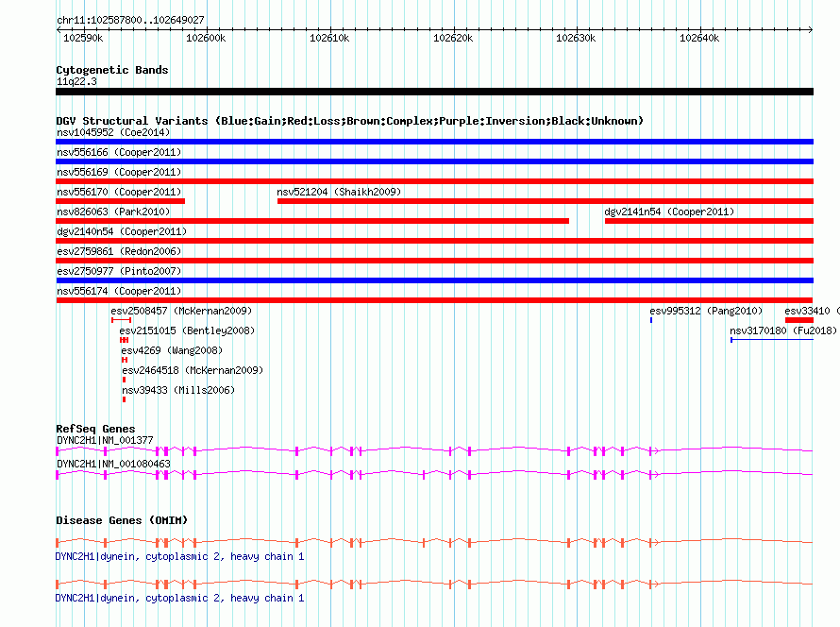Open the DYNC2H1|NM_001377 RefSeq gene track
Image resolution: width=840 pixels, height=627 pixels.
click(x=434, y=451)
